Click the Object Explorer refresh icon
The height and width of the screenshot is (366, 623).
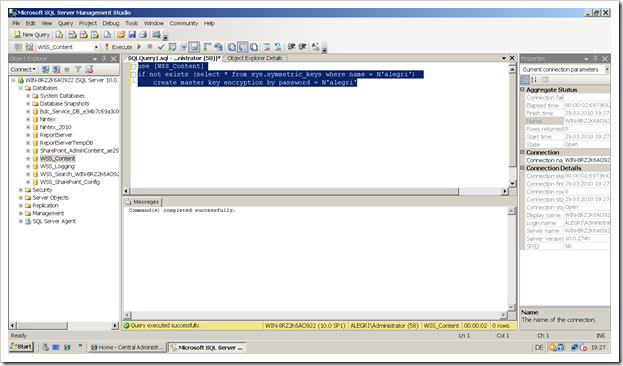(89, 70)
